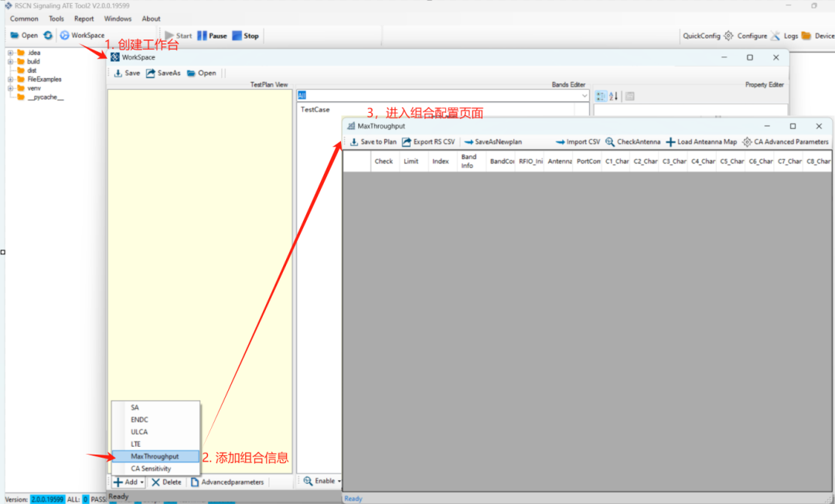Click Save in the WorkSpace window
The image size is (835, 504).
coord(127,73)
